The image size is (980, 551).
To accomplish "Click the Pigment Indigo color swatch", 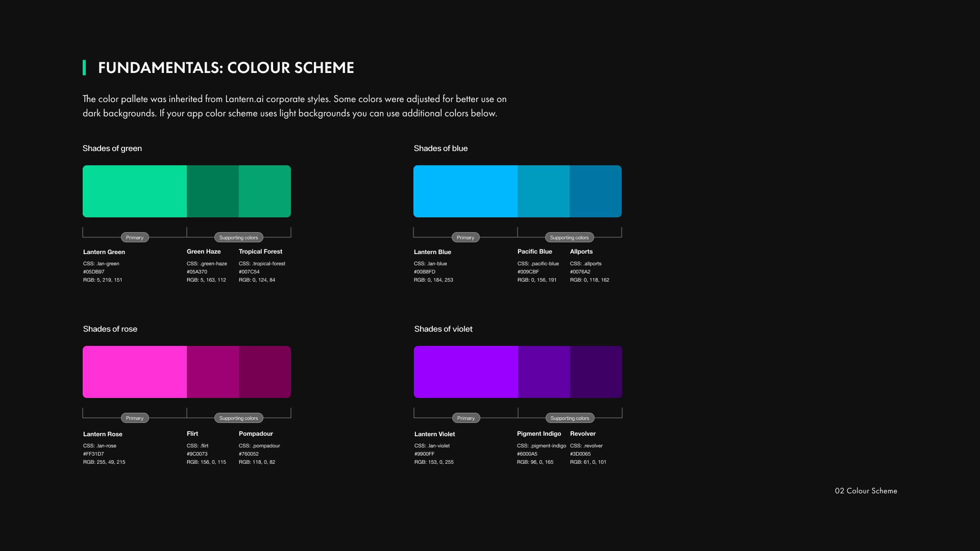I will point(544,372).
